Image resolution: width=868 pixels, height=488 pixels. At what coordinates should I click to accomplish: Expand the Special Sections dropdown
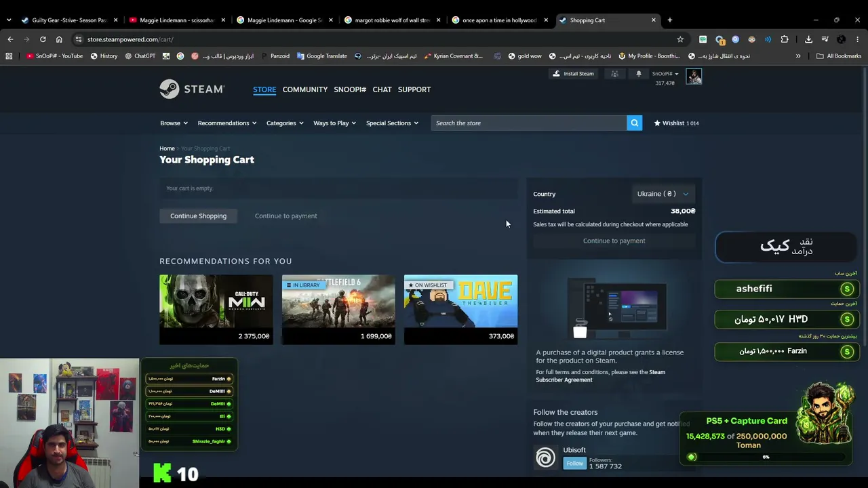click(x=392, y=123)
